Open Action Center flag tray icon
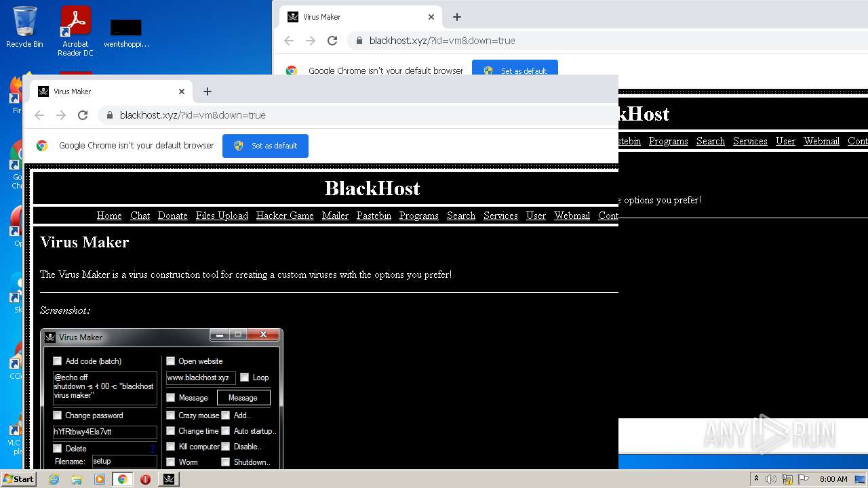 pyautogui.click(x=804, y=479)
